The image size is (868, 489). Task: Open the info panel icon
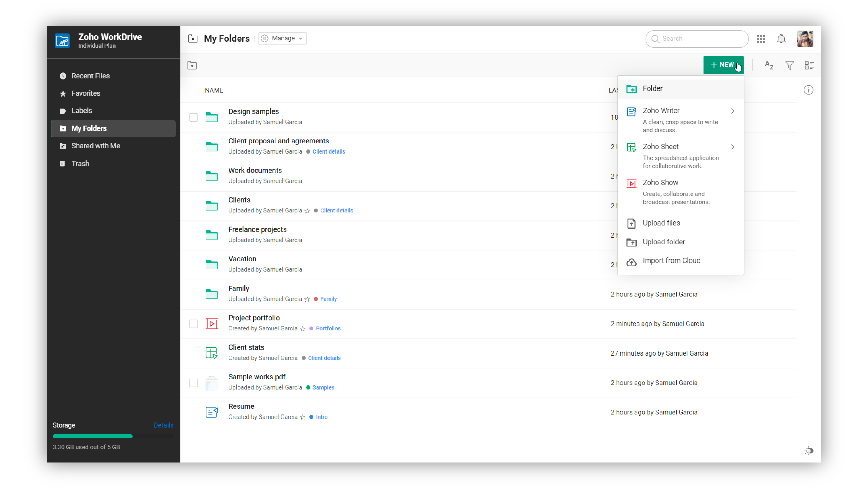(809, 90)
